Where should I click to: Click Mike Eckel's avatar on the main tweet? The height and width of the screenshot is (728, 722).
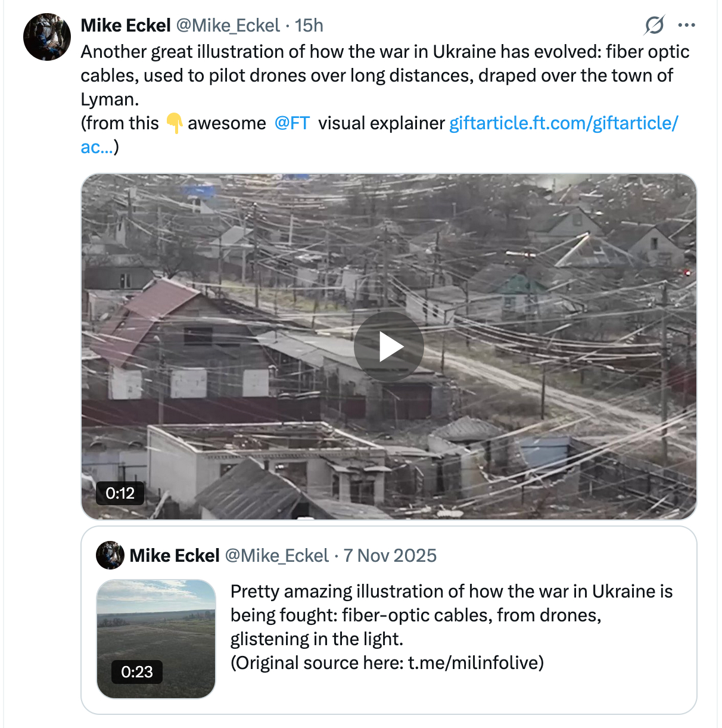(x=46, y=37)
